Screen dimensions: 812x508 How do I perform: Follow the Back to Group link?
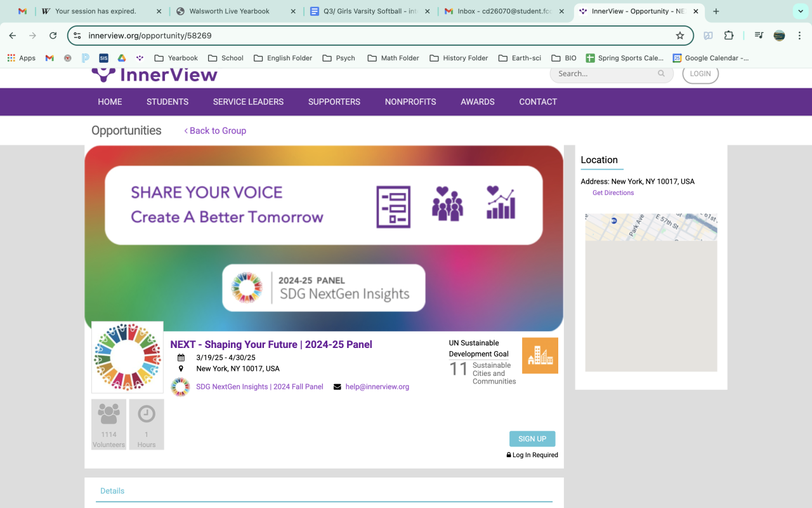point(215,131)
